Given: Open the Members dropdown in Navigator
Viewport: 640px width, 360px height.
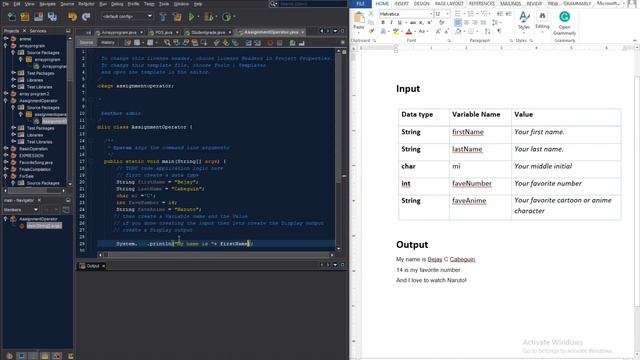Looking at the screenshot, I should tap(20, 210).
